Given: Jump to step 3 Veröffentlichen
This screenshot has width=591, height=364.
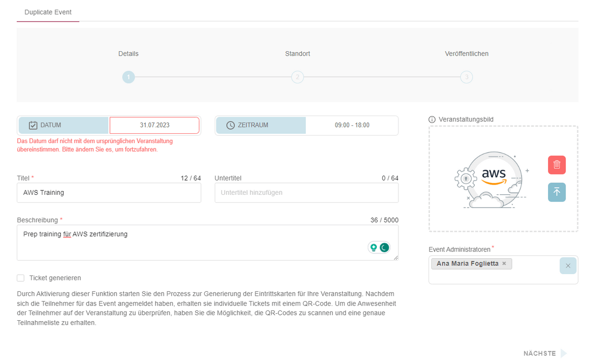Looking at the screenshot, I should (466, 77).
